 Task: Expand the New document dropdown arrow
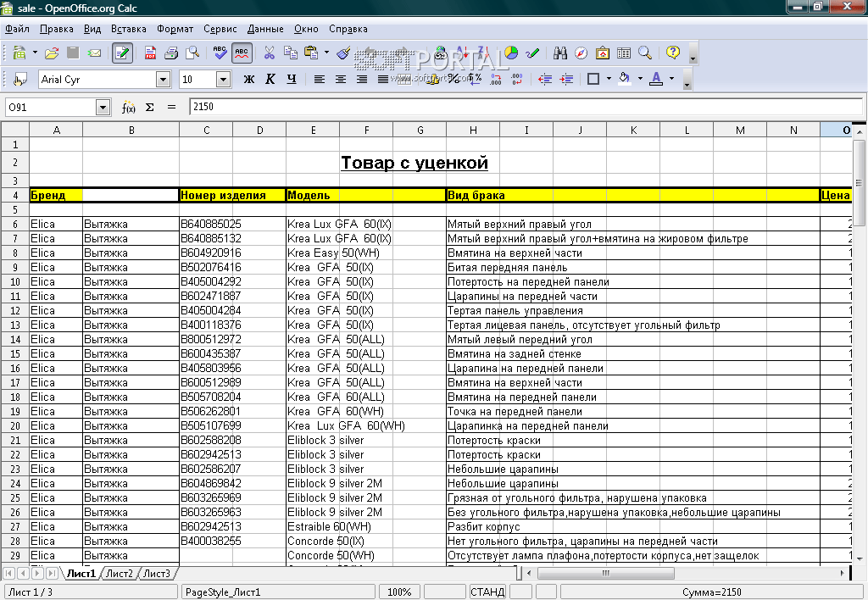35,53
